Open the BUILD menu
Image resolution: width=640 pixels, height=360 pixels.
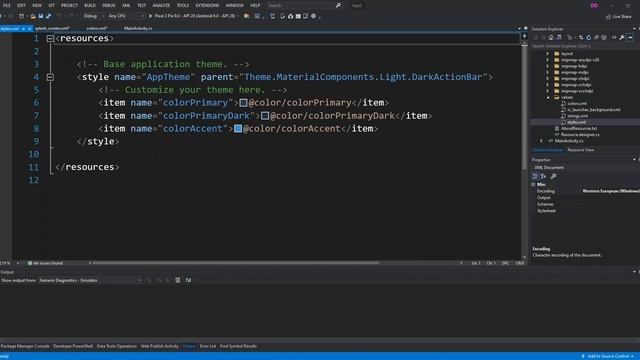click(90, 5)
